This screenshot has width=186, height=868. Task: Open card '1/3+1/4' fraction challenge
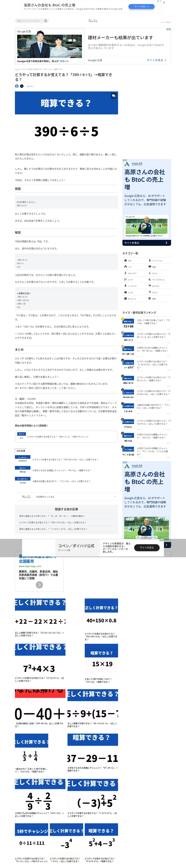tap(31, 753)
